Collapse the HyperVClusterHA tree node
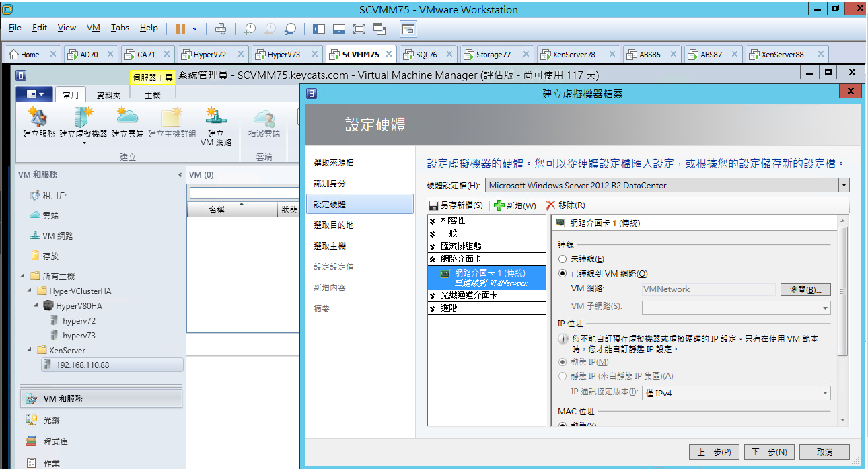The width and height of the screenshot is (868, 469). coord(30,291)
